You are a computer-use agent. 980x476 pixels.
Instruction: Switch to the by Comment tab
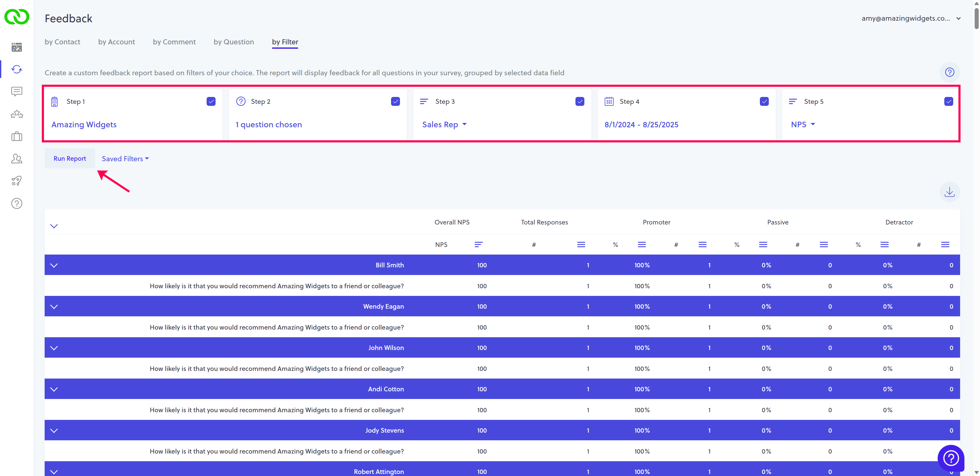pos(174,42)
